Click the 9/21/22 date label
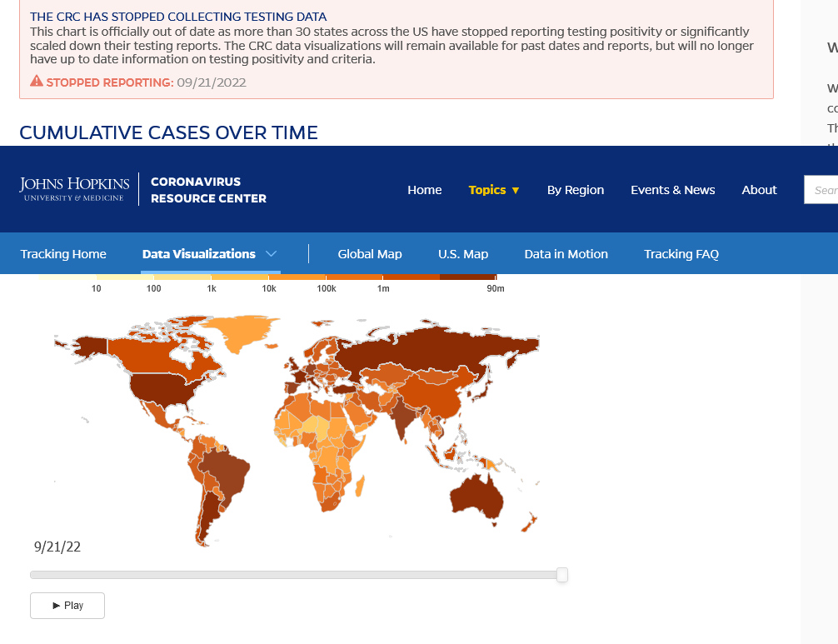 57,547
